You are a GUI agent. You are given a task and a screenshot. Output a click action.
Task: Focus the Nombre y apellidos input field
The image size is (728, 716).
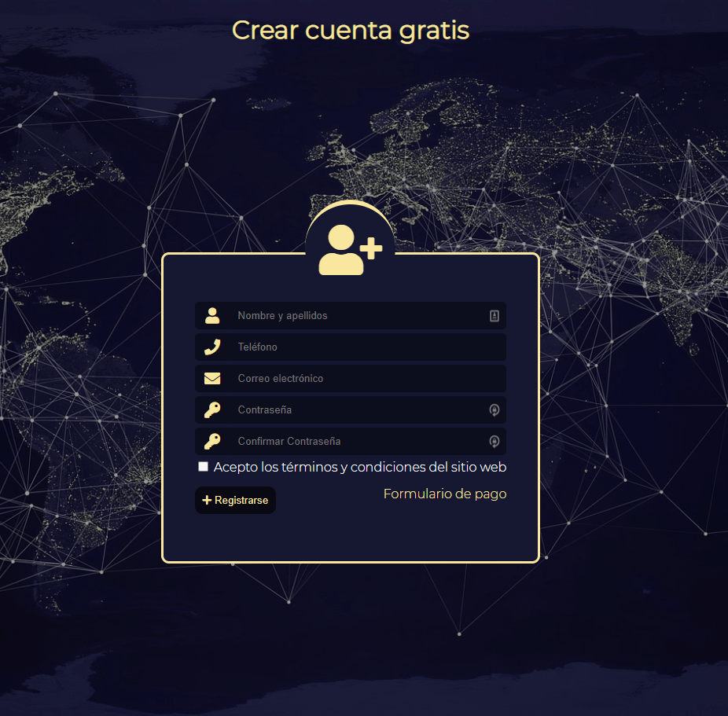click(x=368, y=315)
